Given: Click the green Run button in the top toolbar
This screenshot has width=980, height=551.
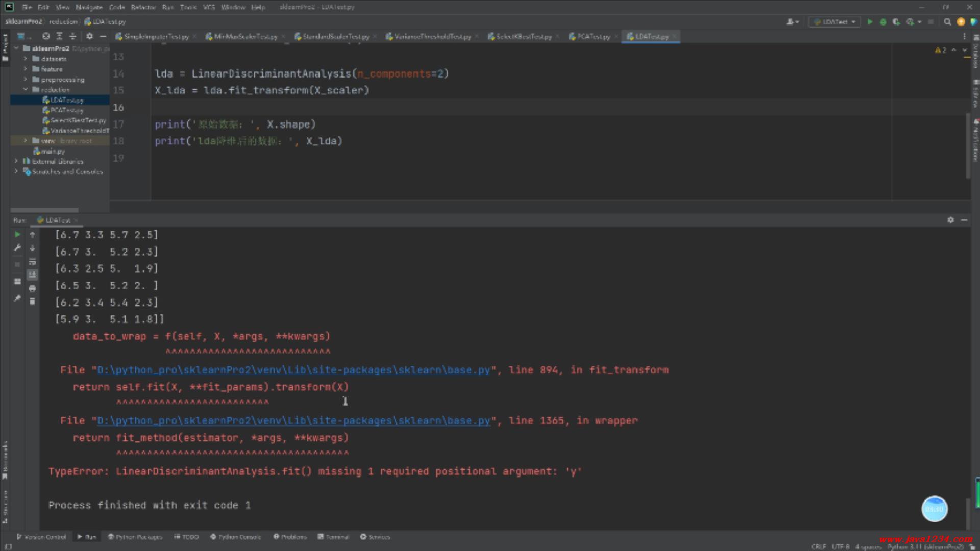Looking at the screenshot, I should [870, 22].
